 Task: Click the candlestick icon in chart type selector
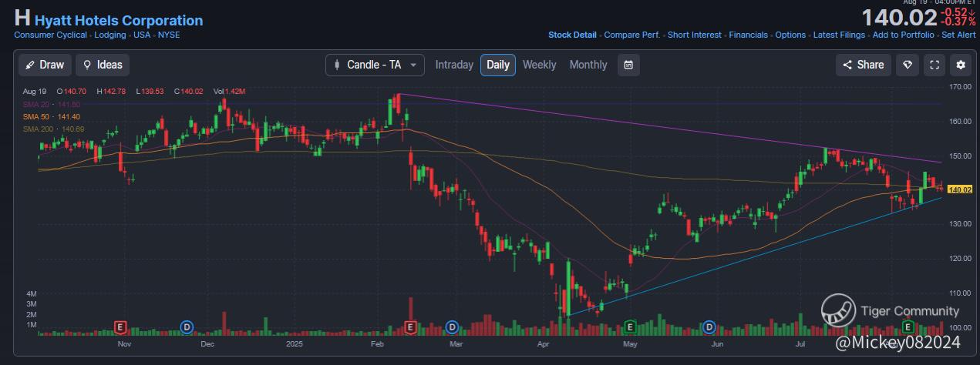point(336,65)
